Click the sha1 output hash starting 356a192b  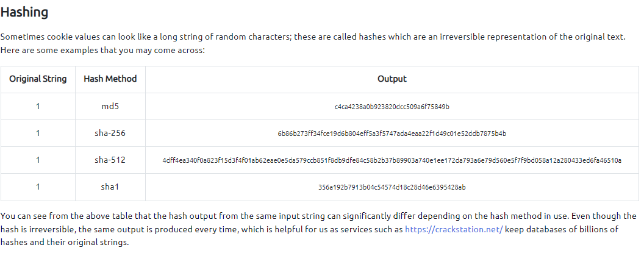point(392,187)
